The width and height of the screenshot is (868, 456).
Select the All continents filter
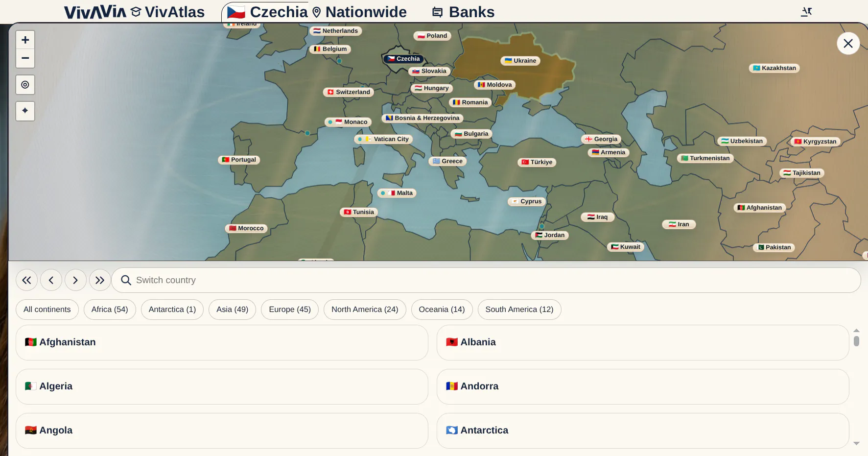pos(47,310)
